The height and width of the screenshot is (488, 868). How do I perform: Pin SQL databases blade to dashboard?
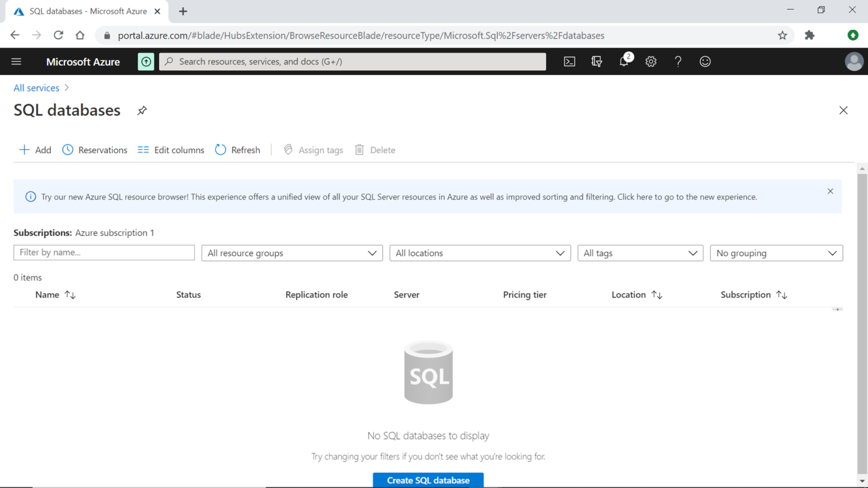(142, 111)
